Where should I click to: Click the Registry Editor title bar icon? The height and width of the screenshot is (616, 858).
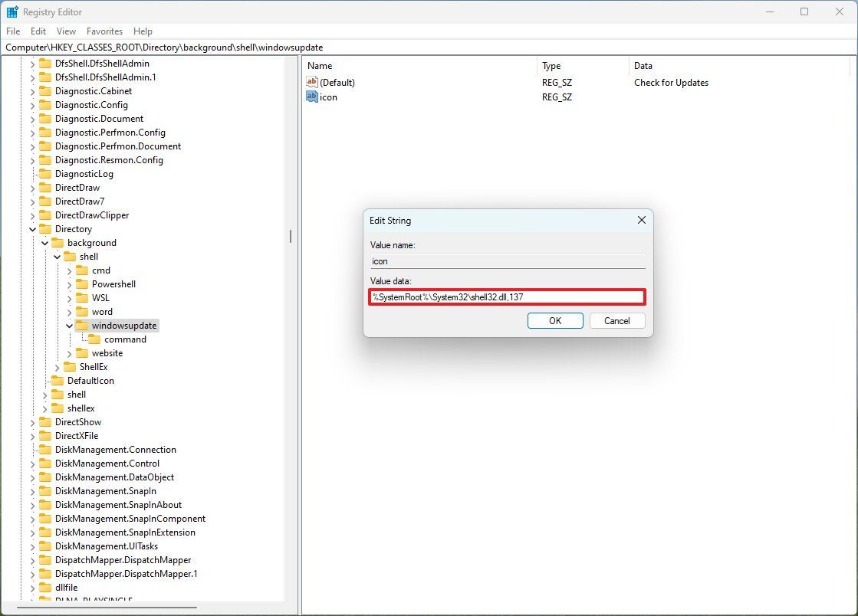point(11,11)
